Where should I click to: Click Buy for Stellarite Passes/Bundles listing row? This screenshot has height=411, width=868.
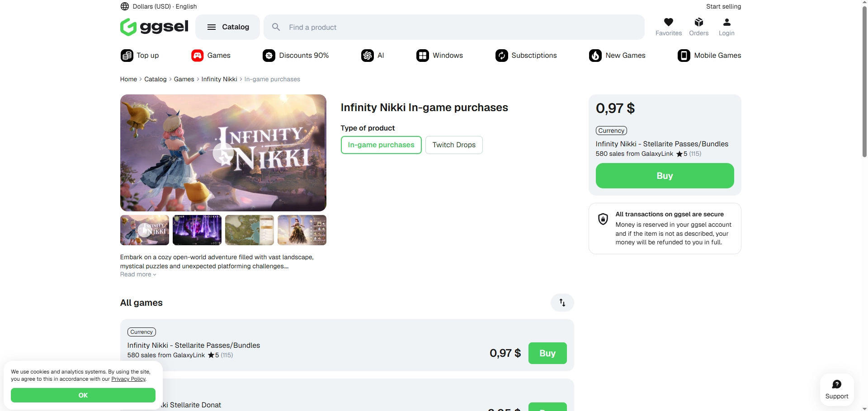[x=547, y=353]
